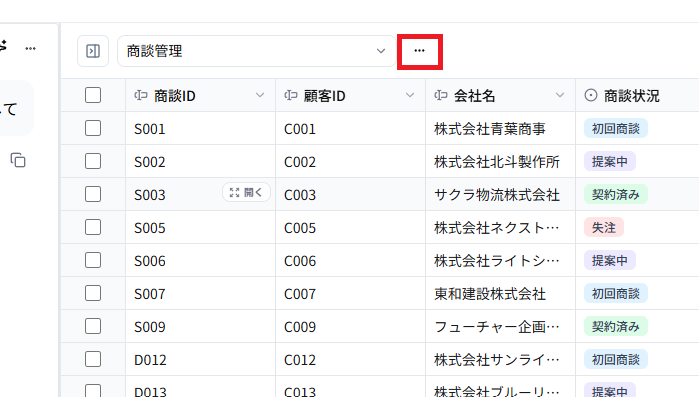Click the 初回商談 tag in S007 row
The image size is (699, 397).
tap(616, 293)
